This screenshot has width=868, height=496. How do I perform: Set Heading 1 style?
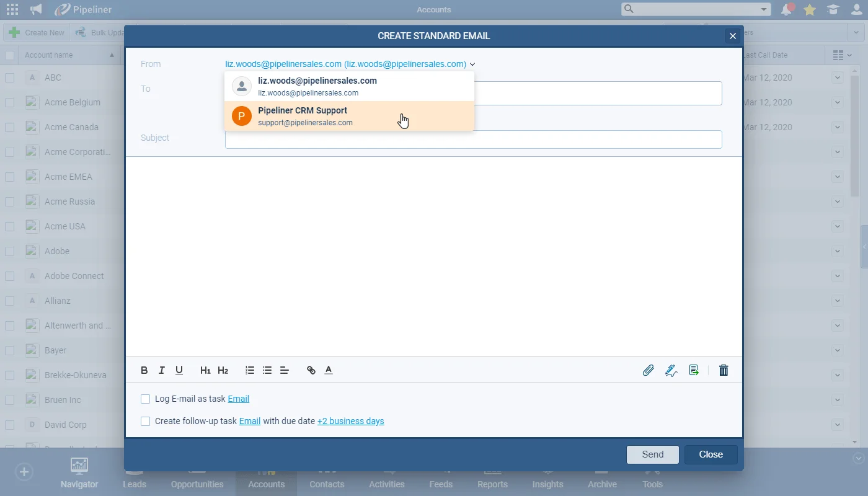(x=205, y=370)
